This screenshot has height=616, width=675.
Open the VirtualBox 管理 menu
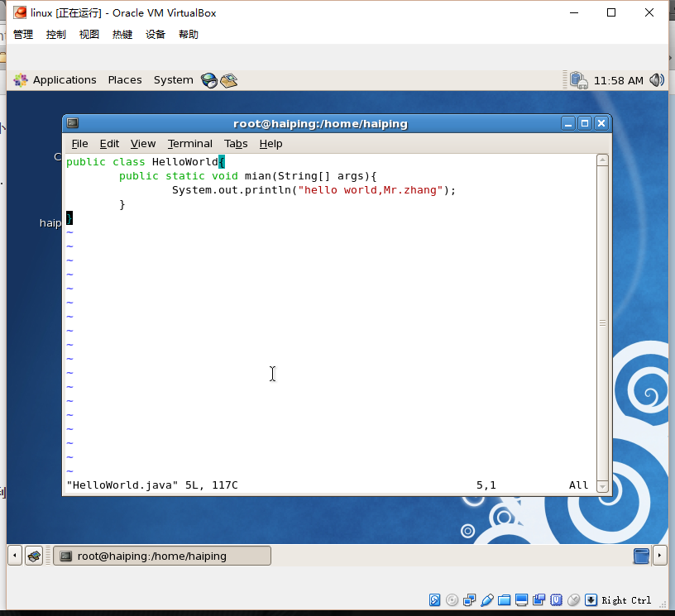coord(23,35)
